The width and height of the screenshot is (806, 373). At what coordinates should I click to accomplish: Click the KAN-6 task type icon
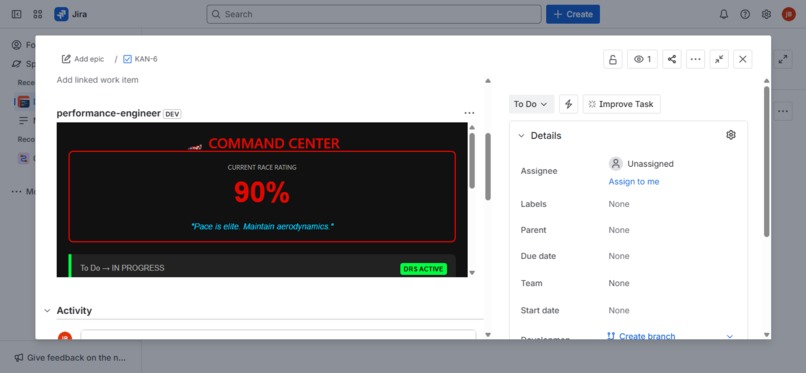coord(127,59)
